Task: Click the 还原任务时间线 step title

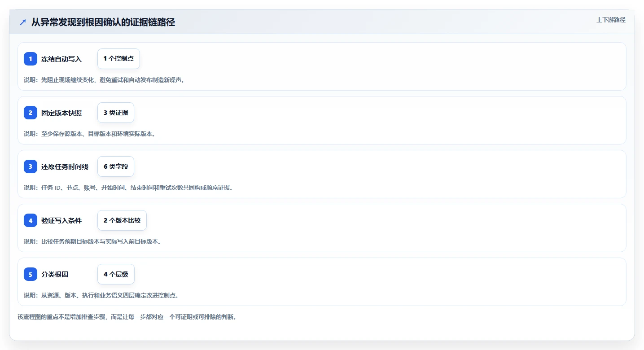Action: 65,166
